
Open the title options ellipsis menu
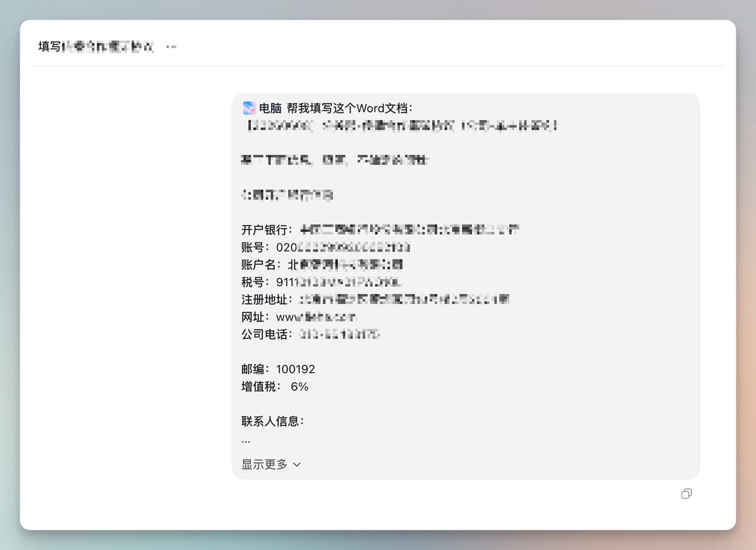click(171, 47)
